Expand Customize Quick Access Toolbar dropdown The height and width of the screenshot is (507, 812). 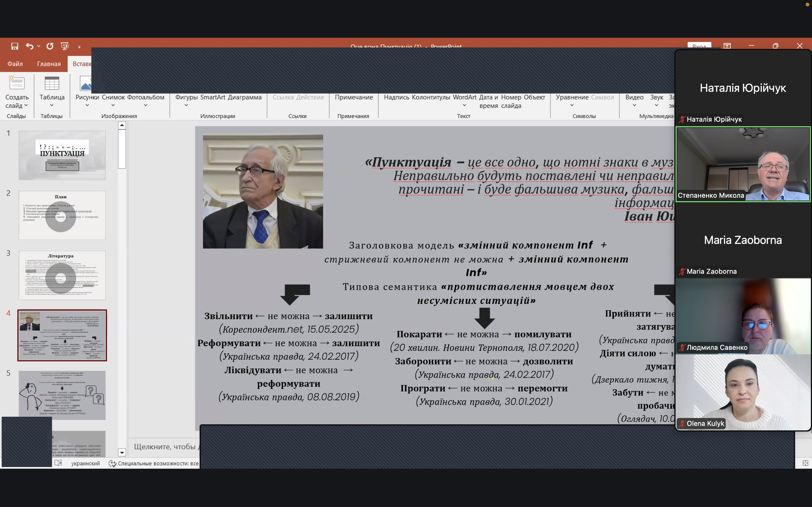click(x=79, y=46)
